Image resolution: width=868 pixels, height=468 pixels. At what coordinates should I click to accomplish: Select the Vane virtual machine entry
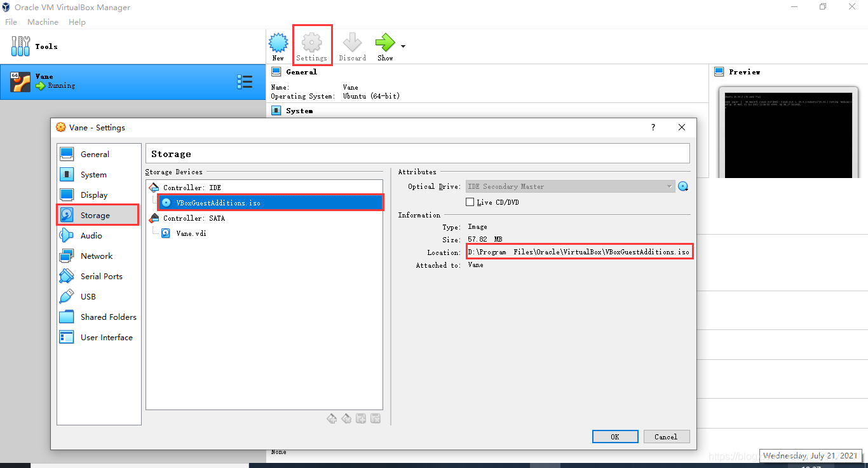pos(132,81)
